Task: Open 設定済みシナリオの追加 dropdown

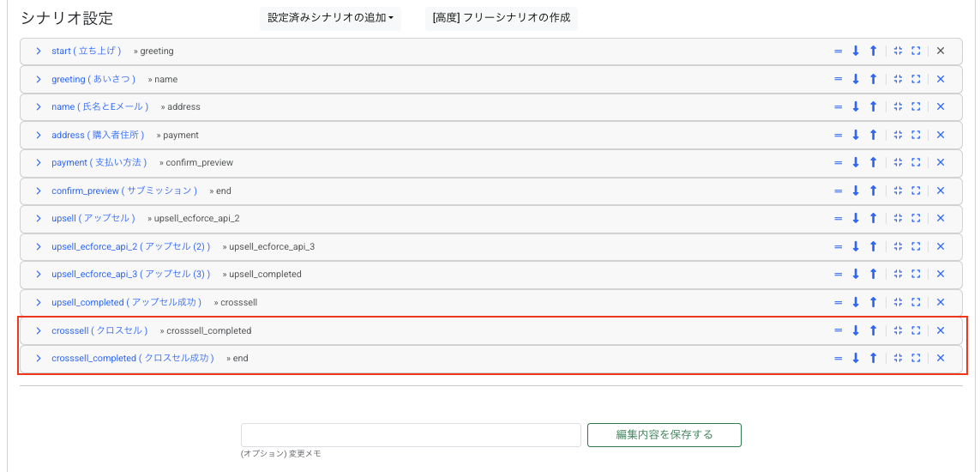Action: click(x=331, y=18)
